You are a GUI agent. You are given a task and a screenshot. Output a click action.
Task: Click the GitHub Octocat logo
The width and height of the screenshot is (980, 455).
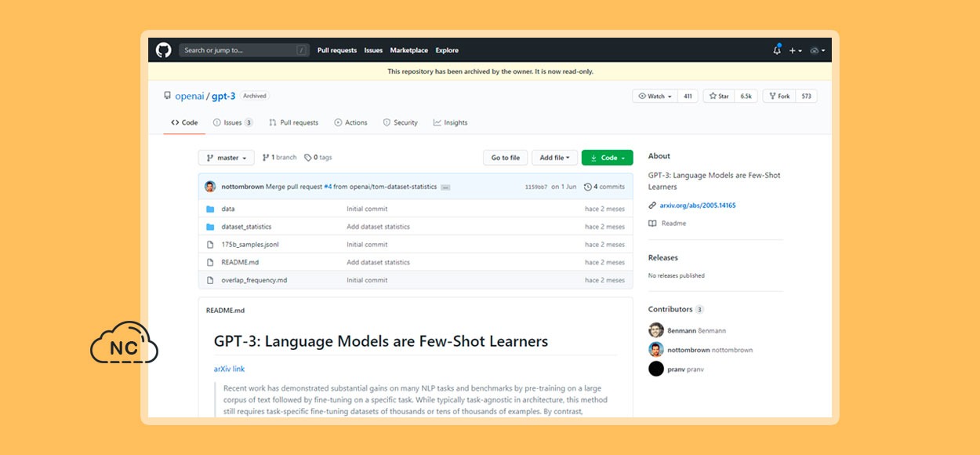pos(163,50)
